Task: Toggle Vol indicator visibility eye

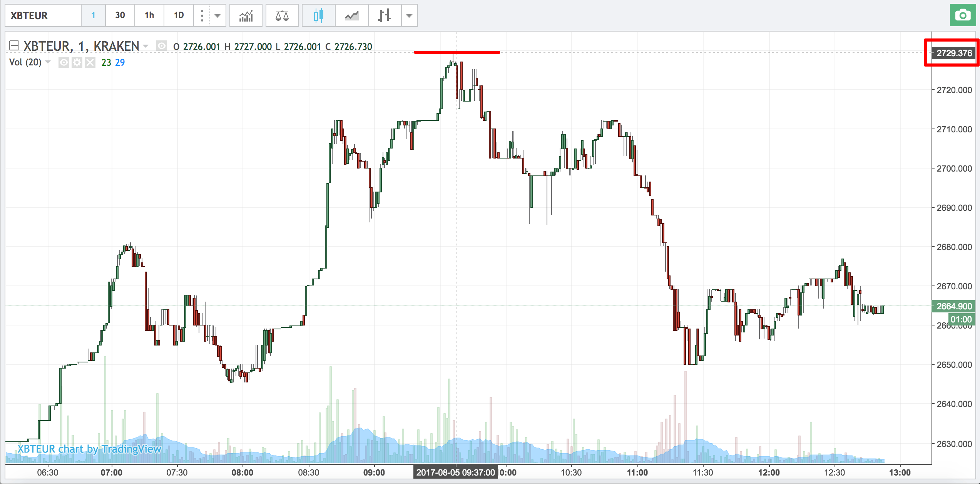Action: 64,62
